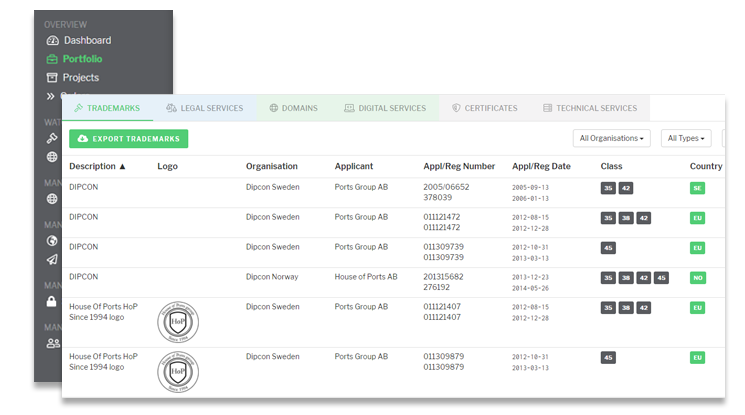Click the House of Ports logo thumbnail
Viewport: 745px width, 415px height.
pyautogui.click(x=182, y=321)
